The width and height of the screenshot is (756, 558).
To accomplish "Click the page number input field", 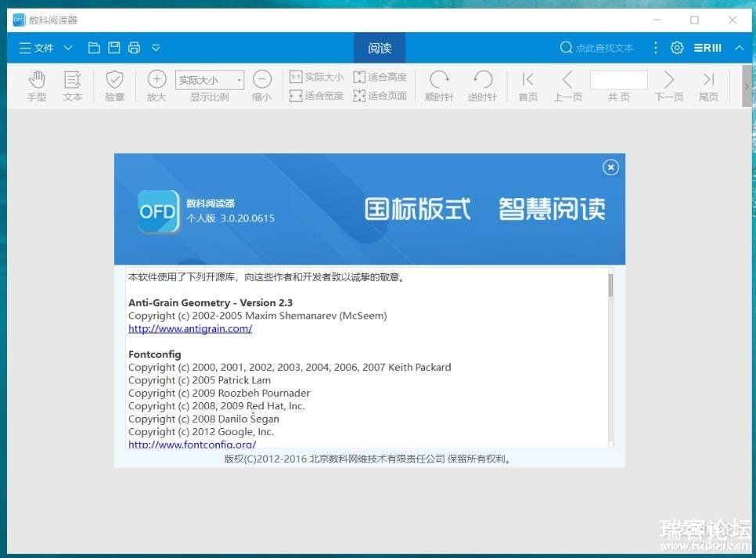I will point(618,80).
